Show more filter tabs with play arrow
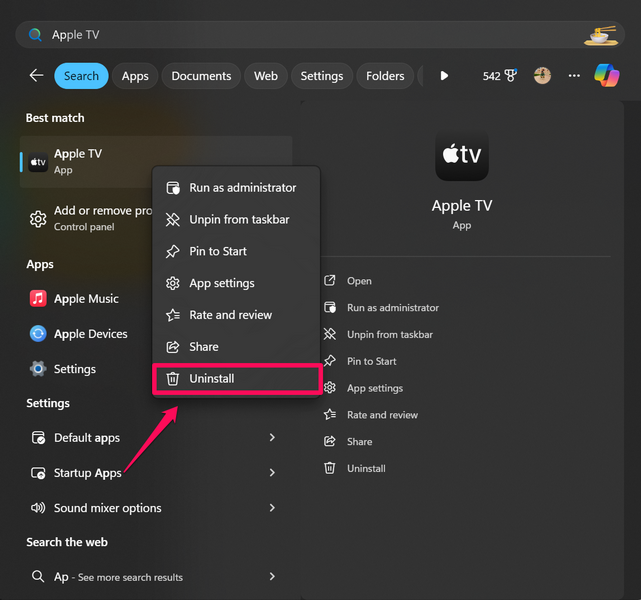 444,76
